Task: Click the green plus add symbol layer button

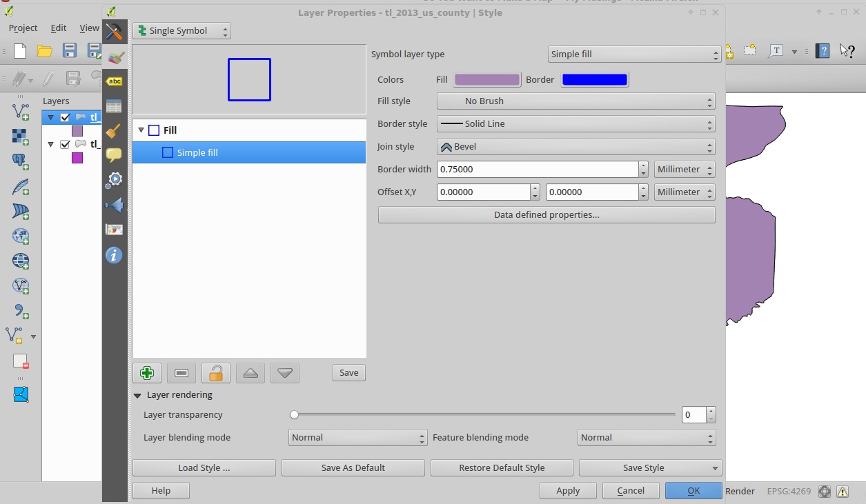Action: point(146,373)
